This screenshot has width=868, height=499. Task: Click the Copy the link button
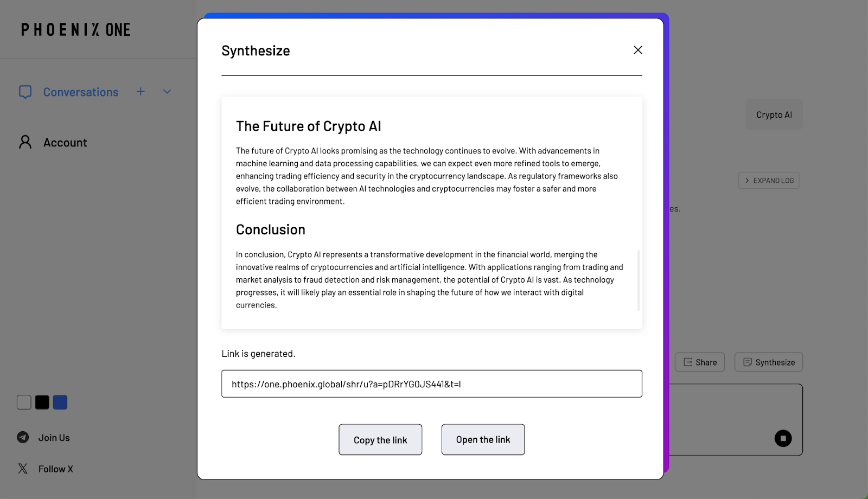(380, 440)
